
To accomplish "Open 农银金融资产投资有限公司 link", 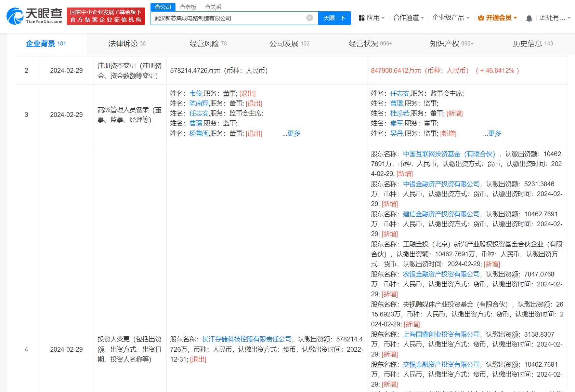I will click(441, 274).
